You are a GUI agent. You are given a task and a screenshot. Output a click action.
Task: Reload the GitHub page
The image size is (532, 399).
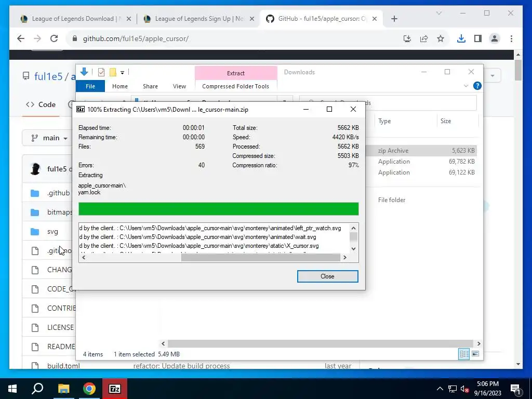54,38
